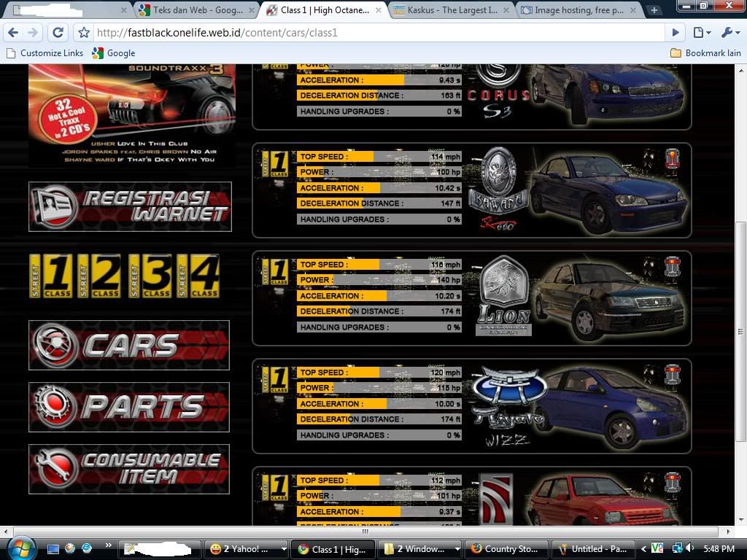Select the Street Class 1 badge in sidebar

pyautogui.click(x=51, y=276)
